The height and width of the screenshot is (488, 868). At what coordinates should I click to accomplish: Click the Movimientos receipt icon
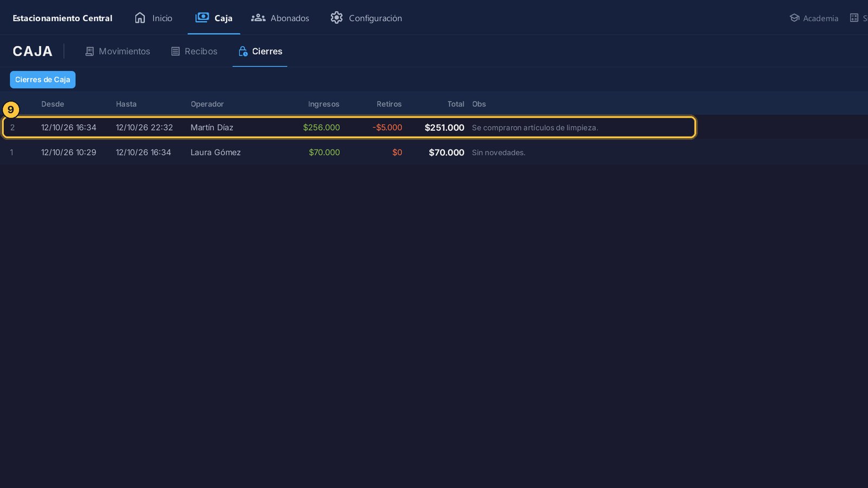[90, 52]
